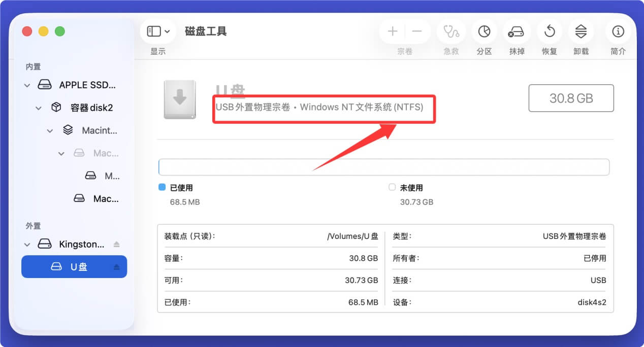Click the disk thumbnail icon above U盘 title
The image size is (644, 347).
click(x=180, y=99)
